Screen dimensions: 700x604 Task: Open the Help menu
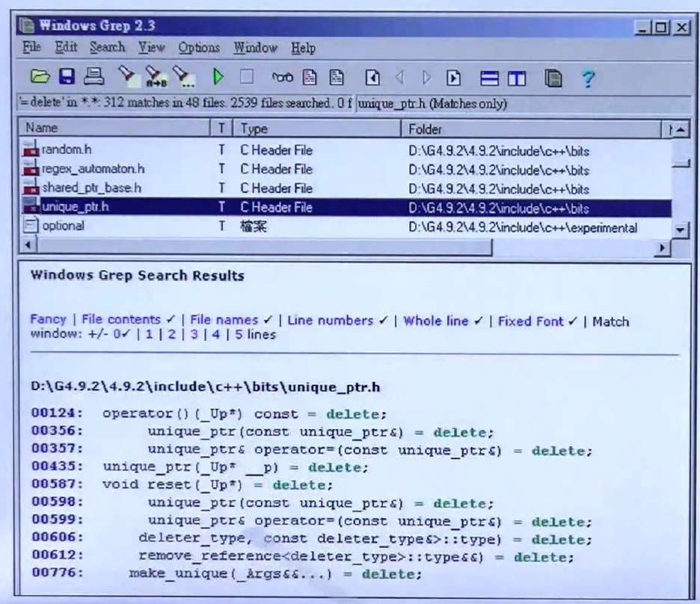(x=303, y=48)
